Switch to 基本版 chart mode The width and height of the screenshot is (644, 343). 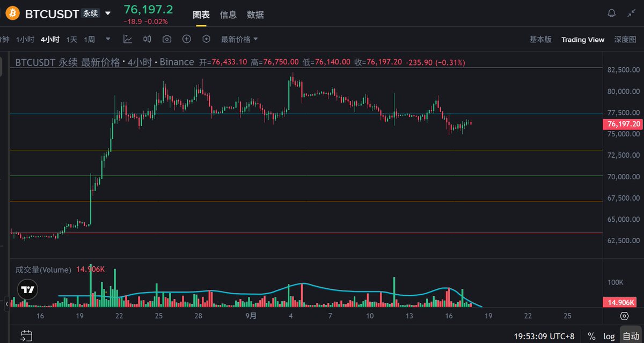(540, 39)
